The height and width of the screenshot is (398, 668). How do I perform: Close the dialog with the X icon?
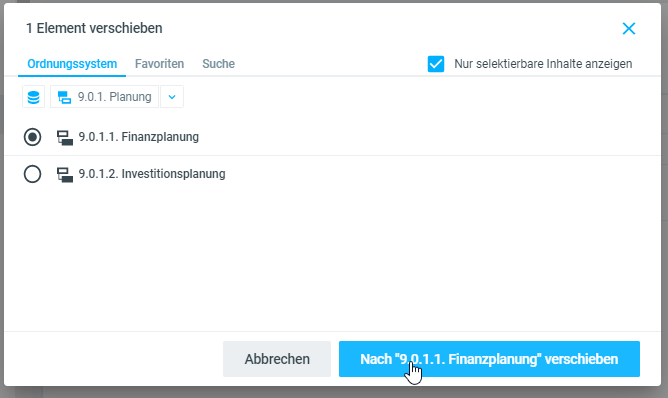point(628,29)
